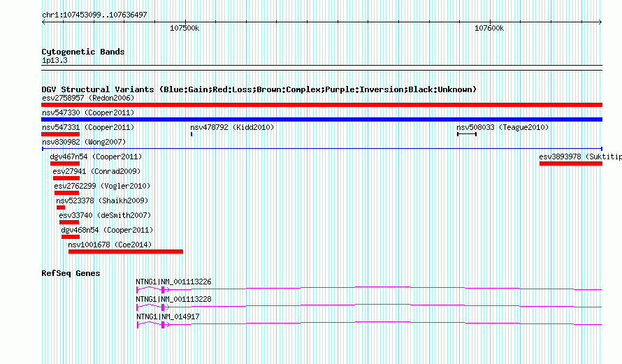The height and width of the screenshot is (364, 622).
Task: Select the red esv27941 bar
Action: point(66,178)
